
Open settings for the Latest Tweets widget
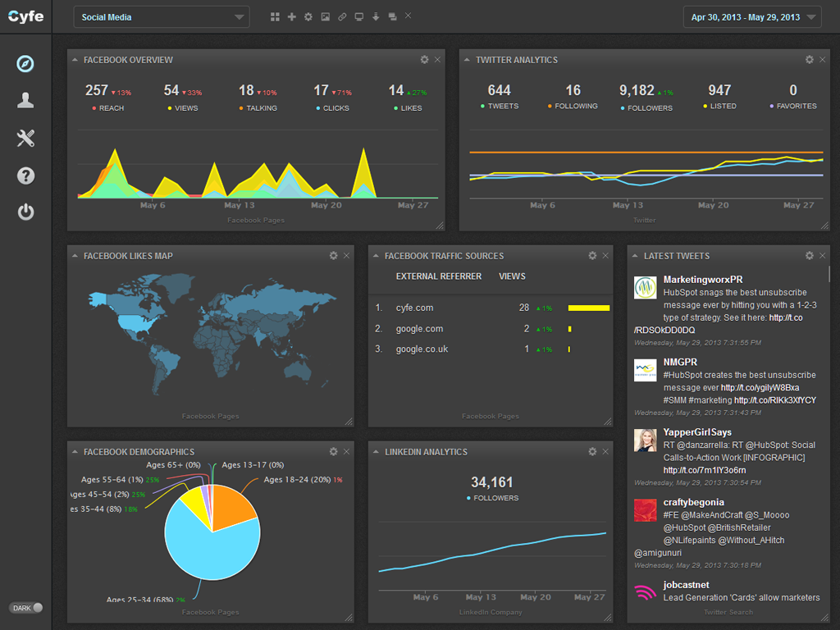tap(809, 255)
